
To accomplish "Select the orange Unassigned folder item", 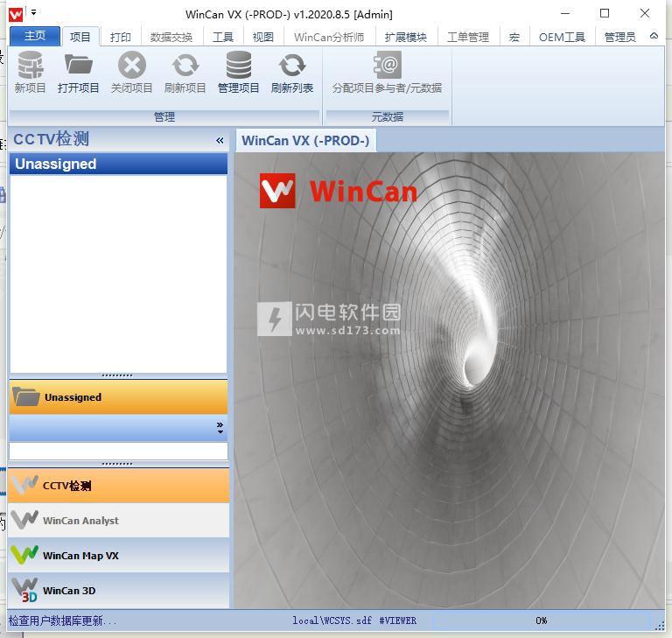I will 119,397.
